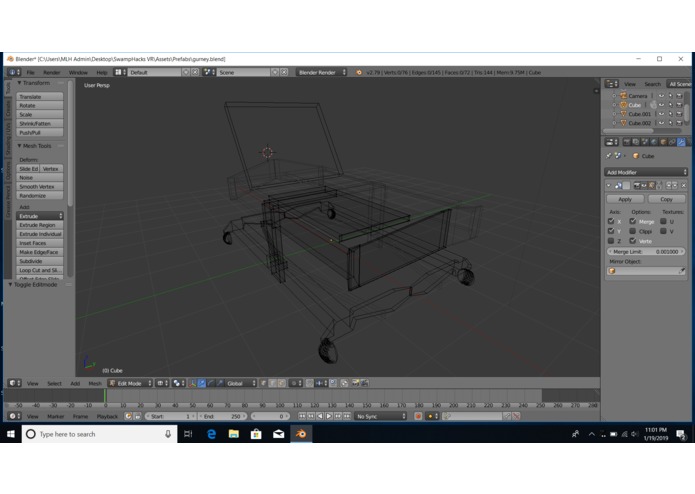The image size is (695, 494).
Task: Enable the Textures U checkbox
Action: coord(663,221)
